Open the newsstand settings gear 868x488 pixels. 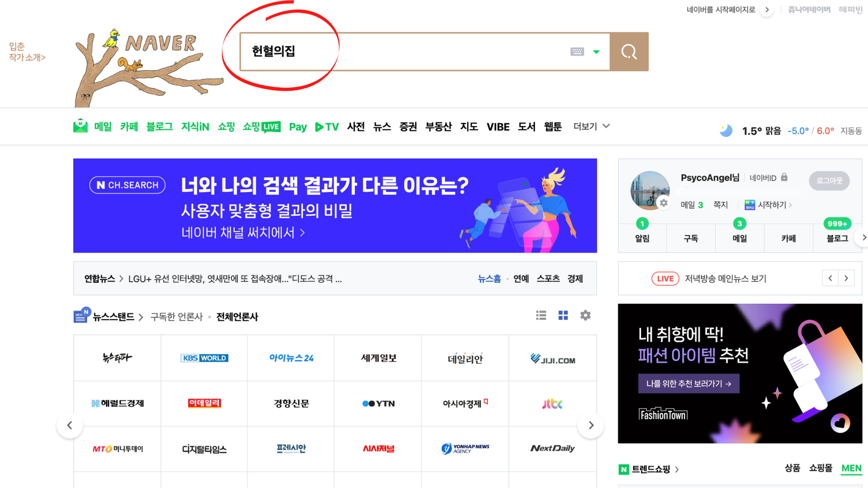click(585, 315)
